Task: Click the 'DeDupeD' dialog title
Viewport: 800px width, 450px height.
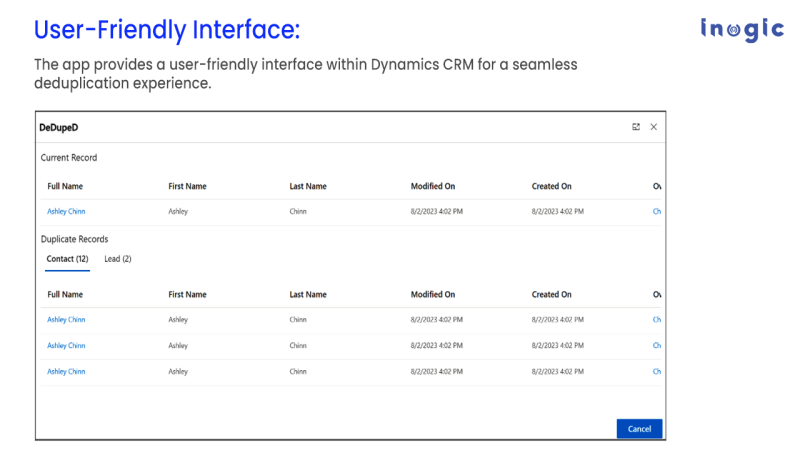Action: click(x=59, y=128)
